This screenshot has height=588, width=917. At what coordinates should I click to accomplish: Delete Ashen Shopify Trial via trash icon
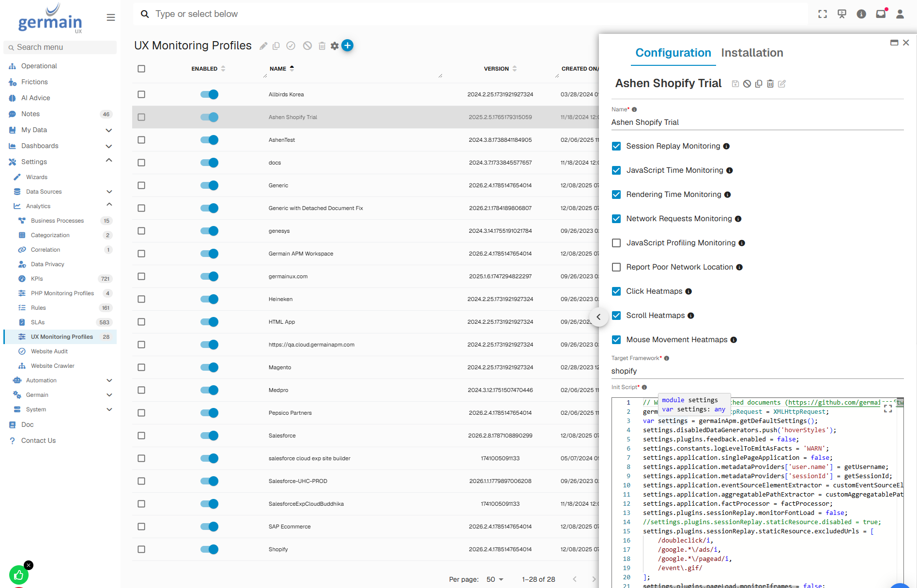pos(770,84)
